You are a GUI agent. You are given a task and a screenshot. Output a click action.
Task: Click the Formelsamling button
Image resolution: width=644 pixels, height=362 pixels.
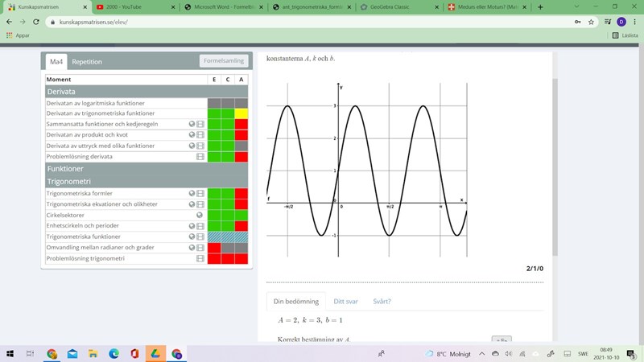coord(224,61)
